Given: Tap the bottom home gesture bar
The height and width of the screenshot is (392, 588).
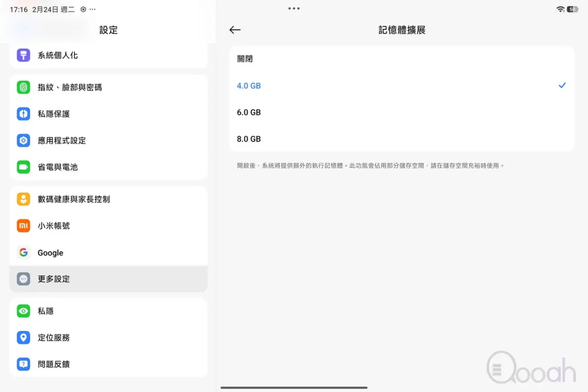Looking at the screenshot, I should click(x=294, y=388).
